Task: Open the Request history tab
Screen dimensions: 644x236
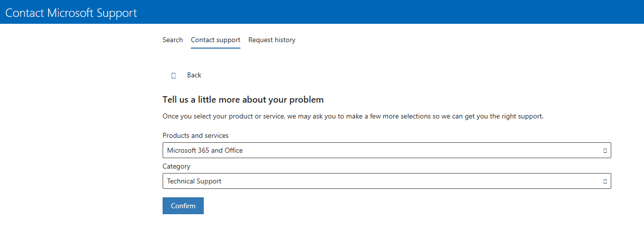Action: point(272,40)
